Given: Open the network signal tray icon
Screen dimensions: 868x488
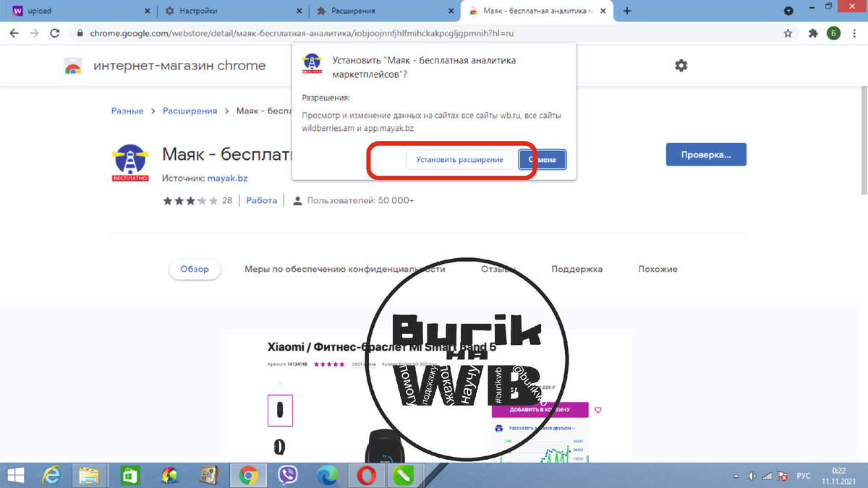Looking at the screenshot, I should (x=767, y=476).
